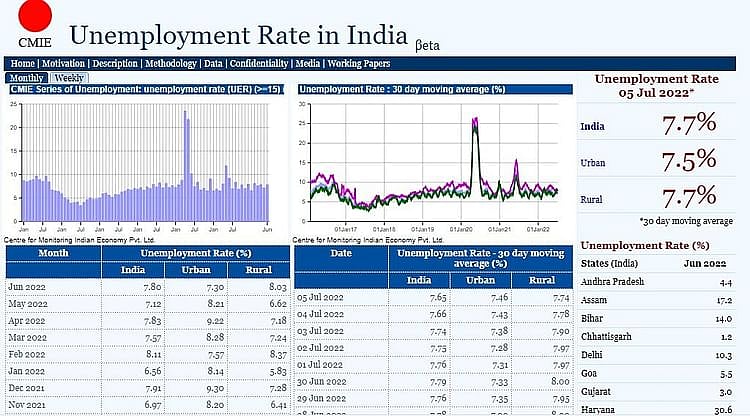Viewport: 750px width, 416px height.
Task: Select the Jan 2022 month row
Action: pos(148,371)
